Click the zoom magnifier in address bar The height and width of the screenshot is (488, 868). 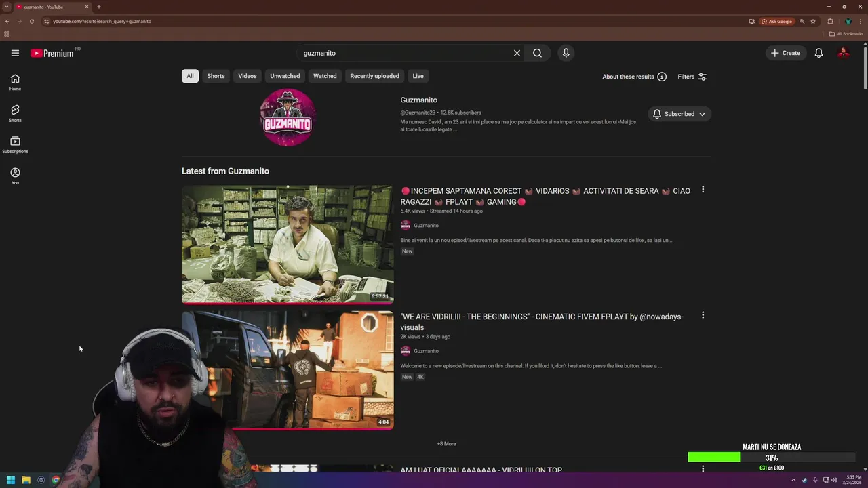click(802, 21)
